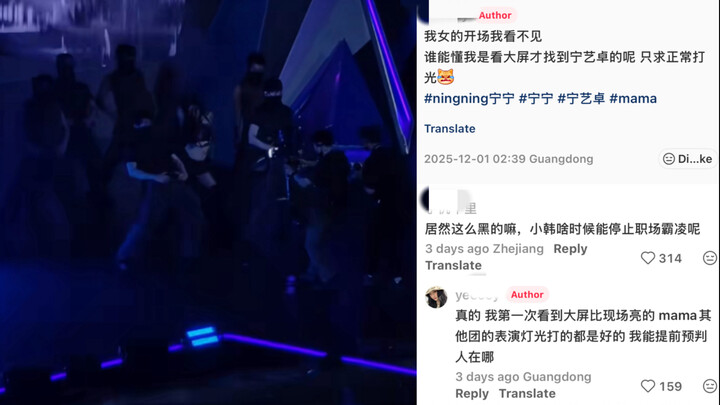
Task: Like the Zhejiang comment with 314 likes
Action: tap(647, 258)
